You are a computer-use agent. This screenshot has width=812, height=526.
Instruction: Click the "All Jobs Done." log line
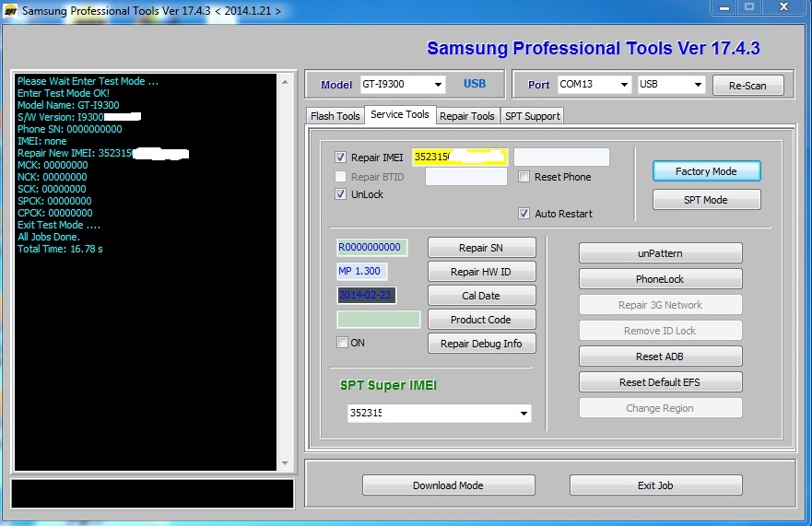point(49,237)
